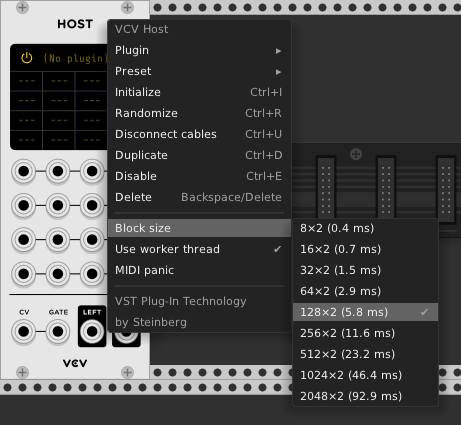This screenshot has width=461, height=425.
Task: Click the bottom-left parameter display cell
Action: pos(27,140)
